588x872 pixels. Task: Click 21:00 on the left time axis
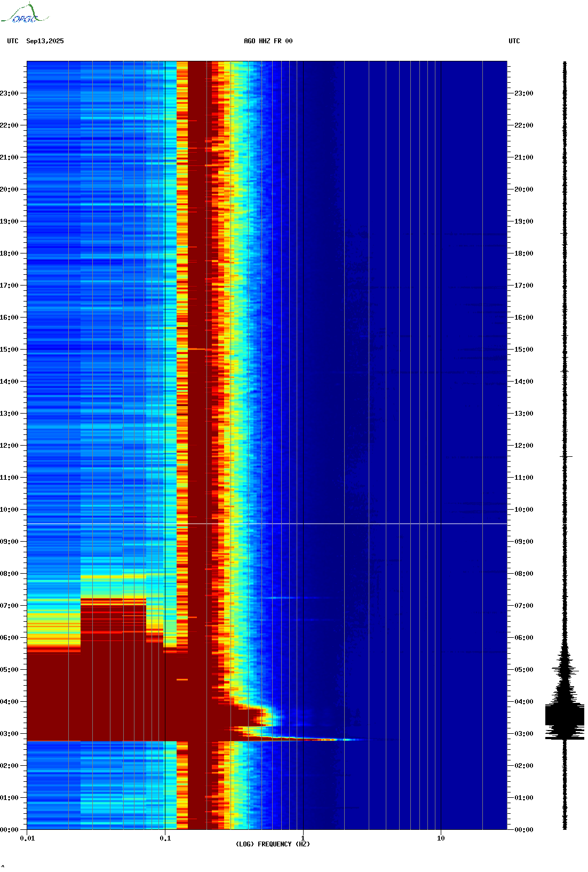pyautogui.click(x=9, y=157)
